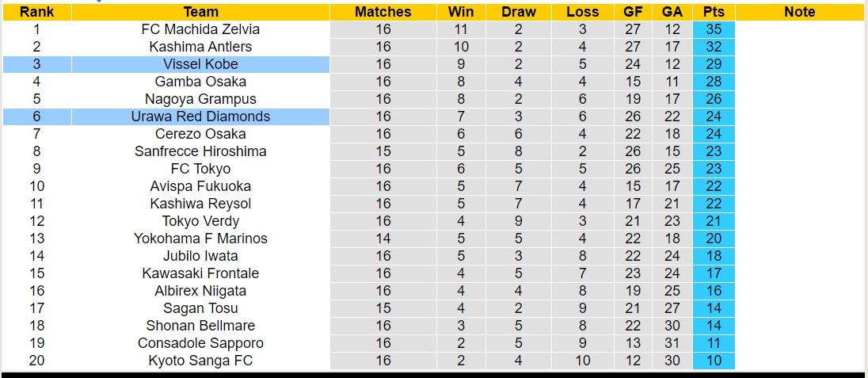Sort by the Pts column header
868x378 pixels.
[x=714, y=12]
